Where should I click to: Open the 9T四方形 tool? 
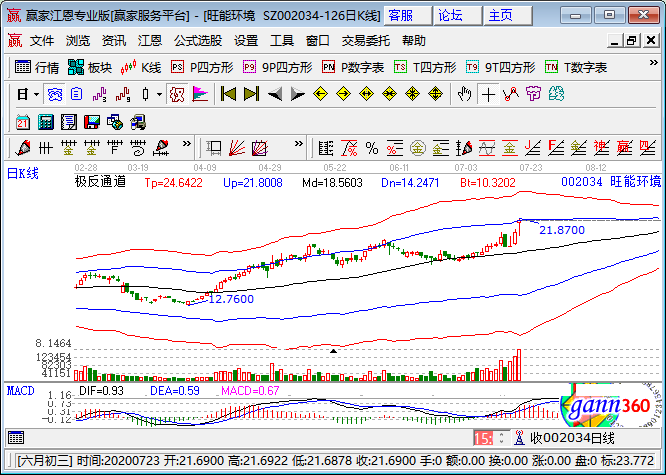click(x=501, y=67)
